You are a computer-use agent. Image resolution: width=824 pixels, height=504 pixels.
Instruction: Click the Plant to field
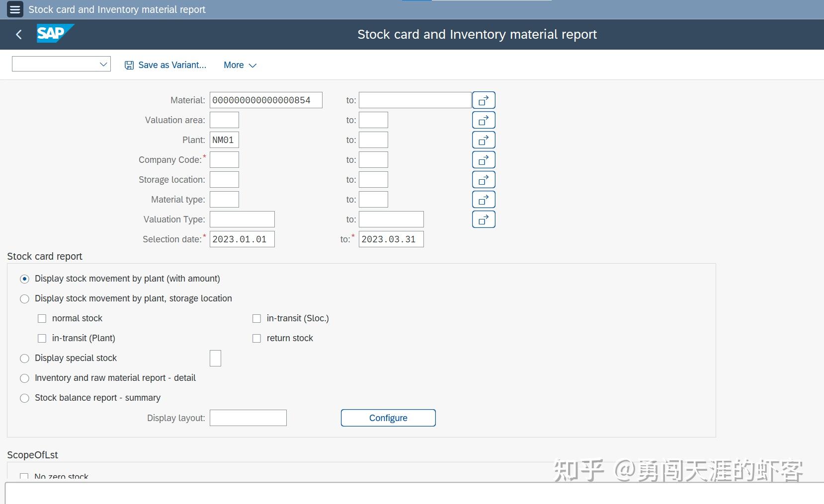tap(373, 140)
